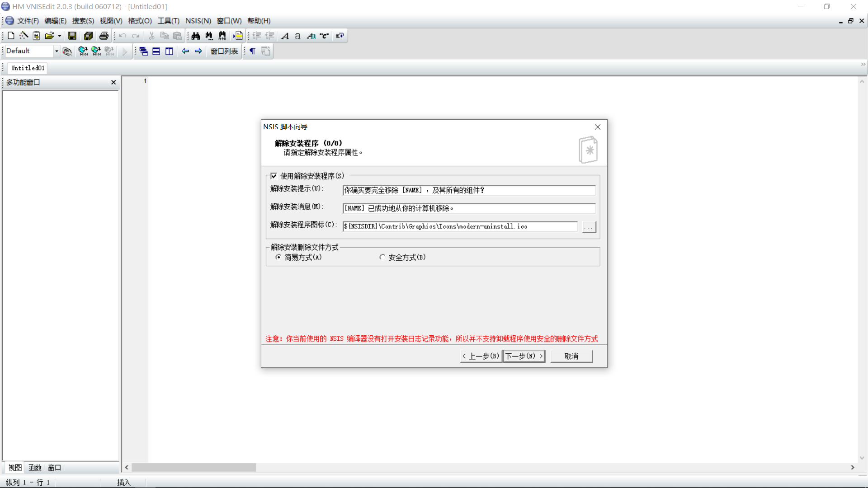868x488 pixels.
Task: Compile script with first globe binary icon
Action: pos(83,51)
